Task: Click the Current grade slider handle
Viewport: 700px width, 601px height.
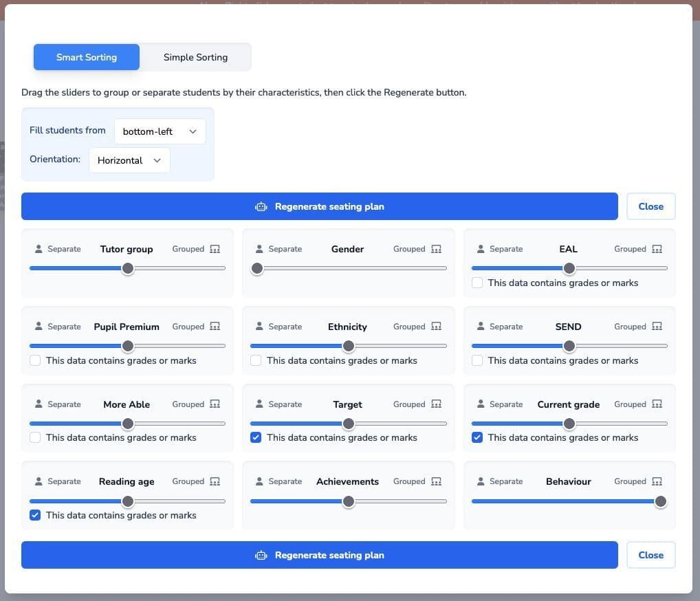Action: [569, 424]
